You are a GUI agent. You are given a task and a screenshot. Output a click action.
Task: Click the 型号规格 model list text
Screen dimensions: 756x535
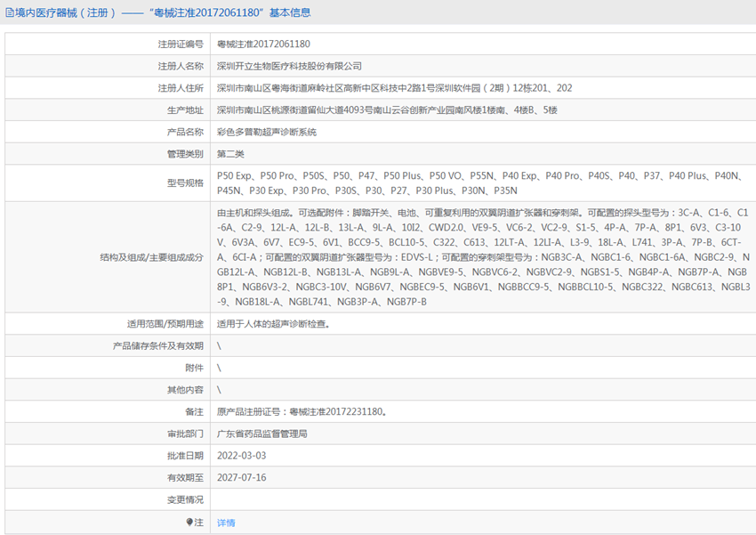click(x=480, y=183)
